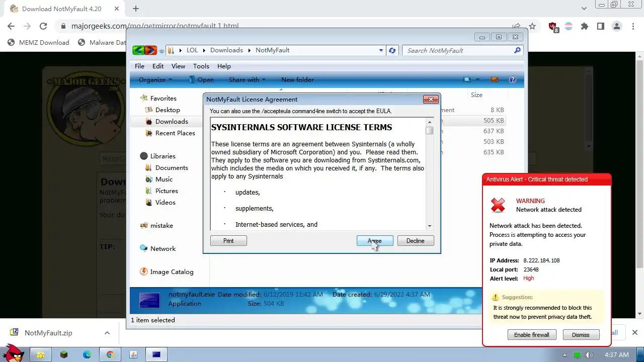Click the Downloads breadcrumb in address bar

(x=226, y=50)
